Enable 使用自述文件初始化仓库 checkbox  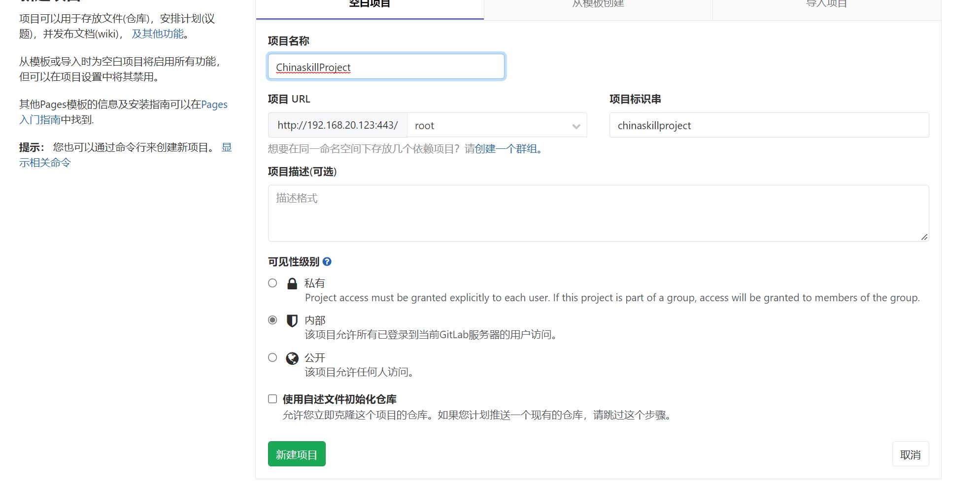click(x=272, y=399)
